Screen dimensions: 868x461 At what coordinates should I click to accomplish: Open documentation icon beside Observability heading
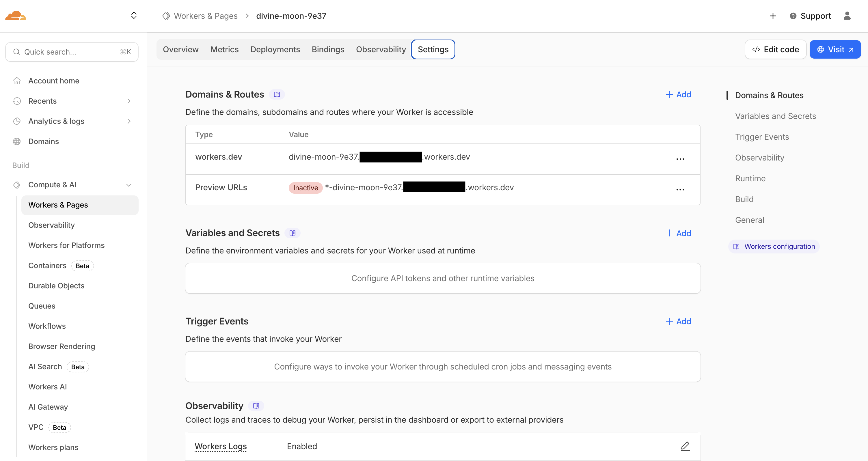[256, 406]
